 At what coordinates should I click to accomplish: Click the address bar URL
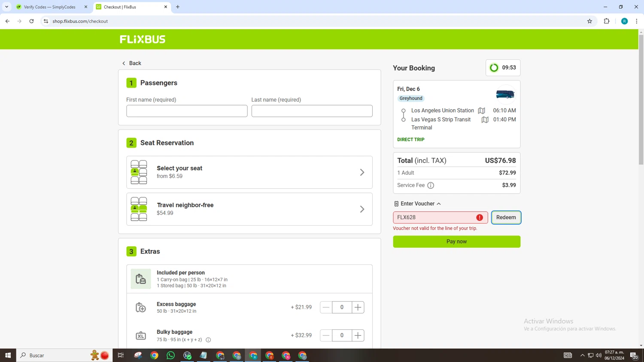click(x=80, y=21)
